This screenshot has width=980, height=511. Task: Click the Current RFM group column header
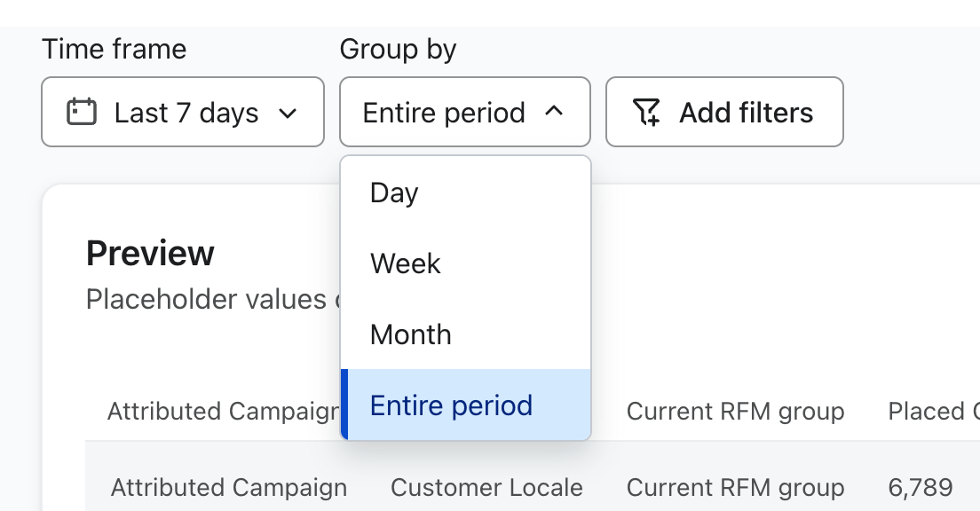(735, 412)
